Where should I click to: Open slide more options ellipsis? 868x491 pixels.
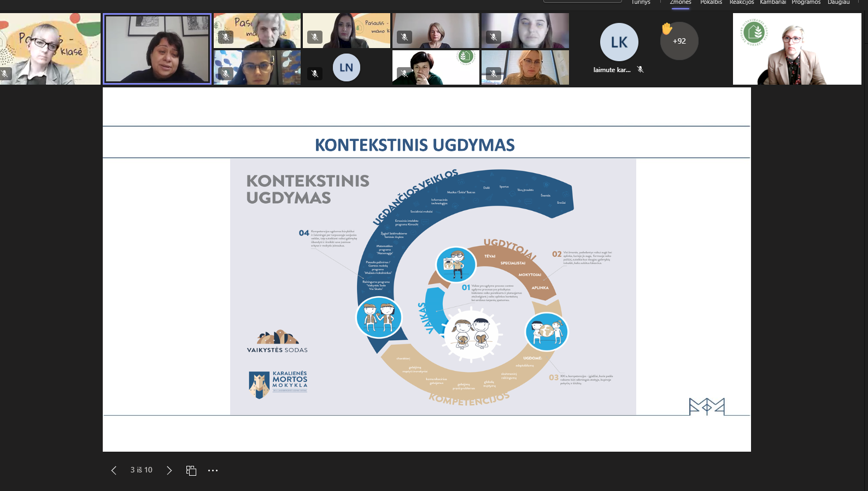click(213, 470)
